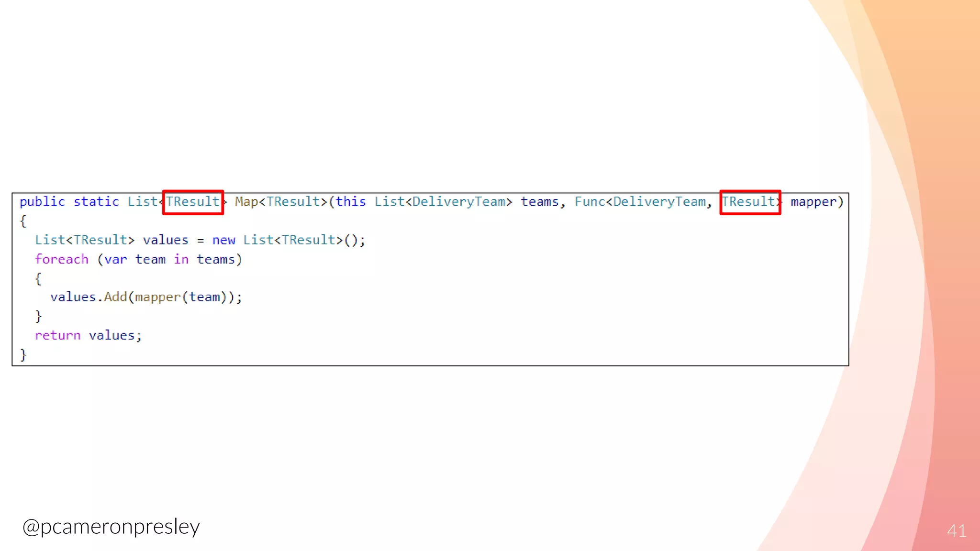980x551 pixels.
Task: Click 'new' keyword in values declaration
Action: 223,240
